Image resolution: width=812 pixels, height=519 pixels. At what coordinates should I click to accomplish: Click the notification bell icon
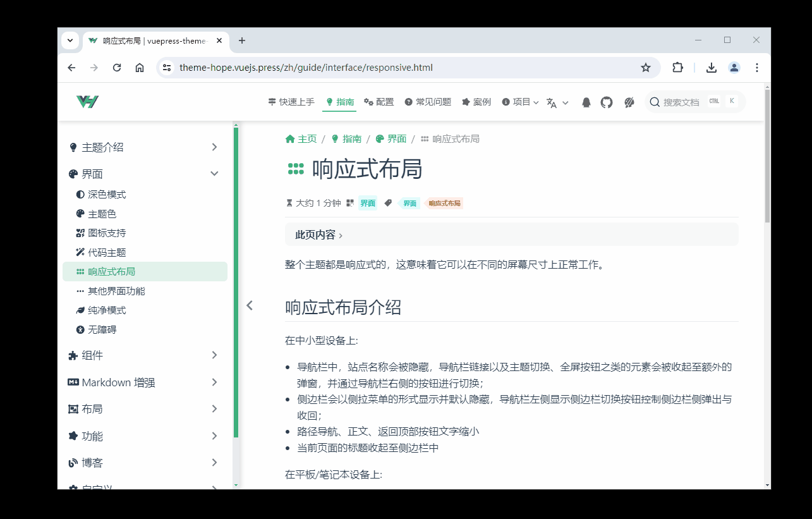[586, 102]
